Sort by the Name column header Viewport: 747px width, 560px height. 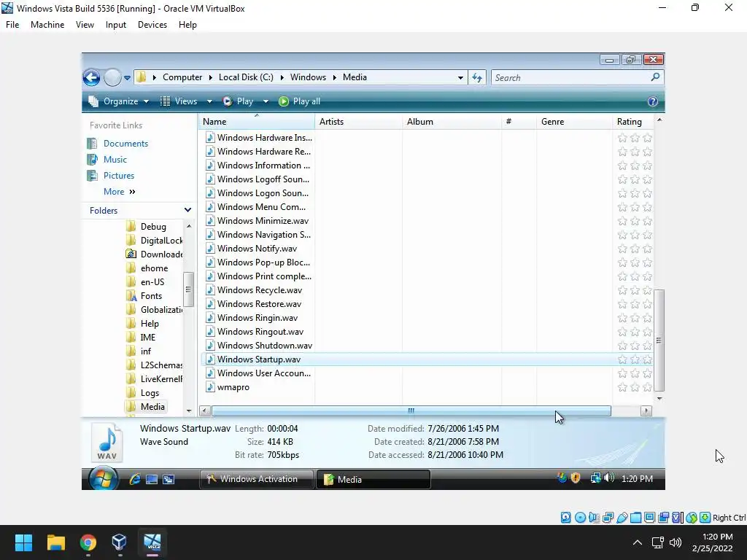[256, 122]
